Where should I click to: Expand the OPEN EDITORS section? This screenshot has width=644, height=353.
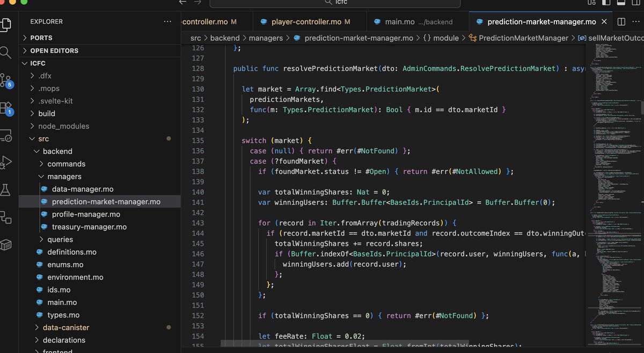[99, 50]
